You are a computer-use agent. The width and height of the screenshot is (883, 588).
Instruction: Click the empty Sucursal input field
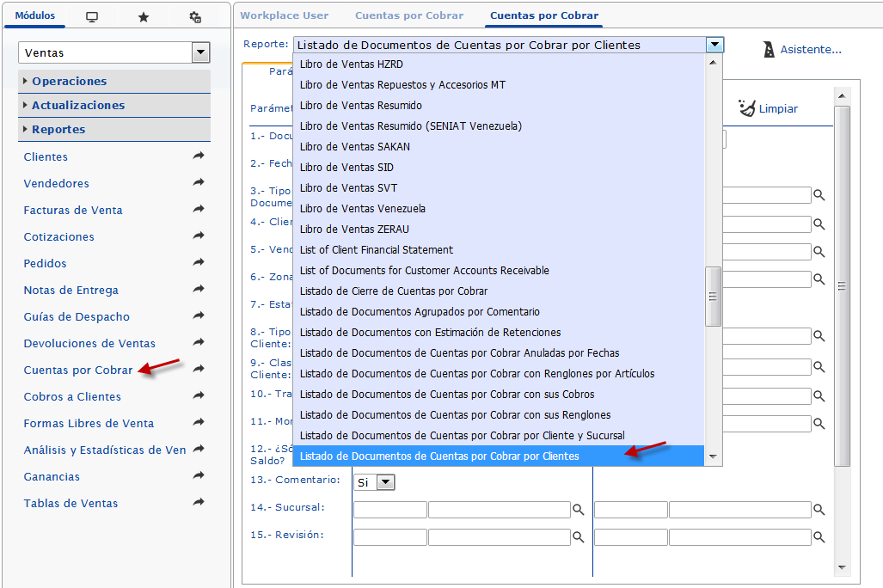(389, 509)
